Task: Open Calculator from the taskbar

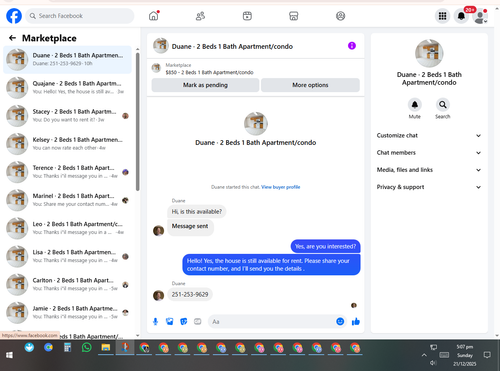Action: click(67, 348)
